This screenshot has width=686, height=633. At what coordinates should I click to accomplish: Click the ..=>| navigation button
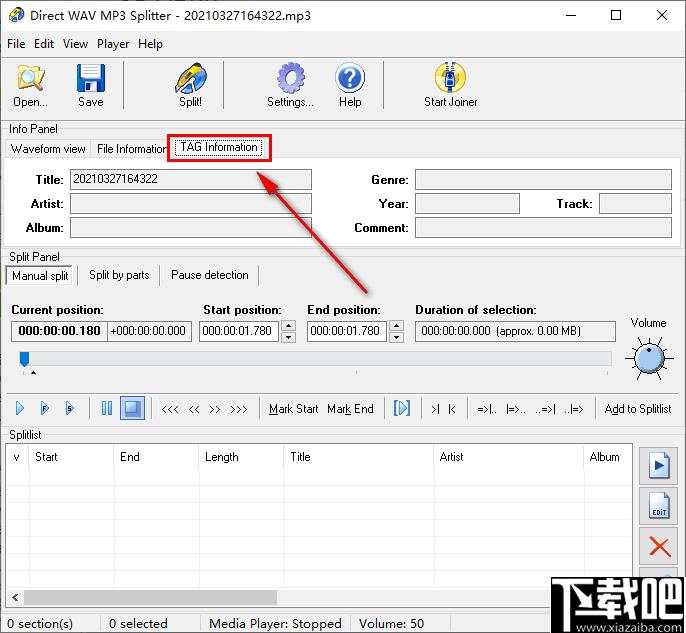click(545, 409)
